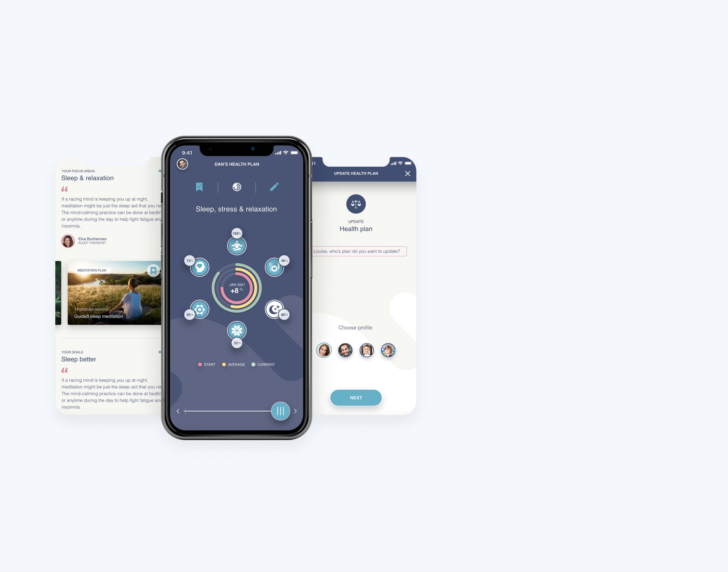The height and width of the screenshot is (572, 728).
Task: Click the close X button on update panel
Action: coord(408,173)
